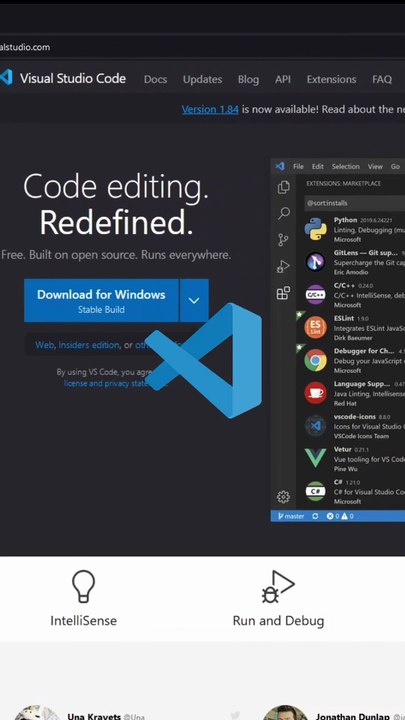Click the Explorer files icon in activity bar
Viewport: 405px width, 720px height.
pyautogui.click(x=283, y=187)
